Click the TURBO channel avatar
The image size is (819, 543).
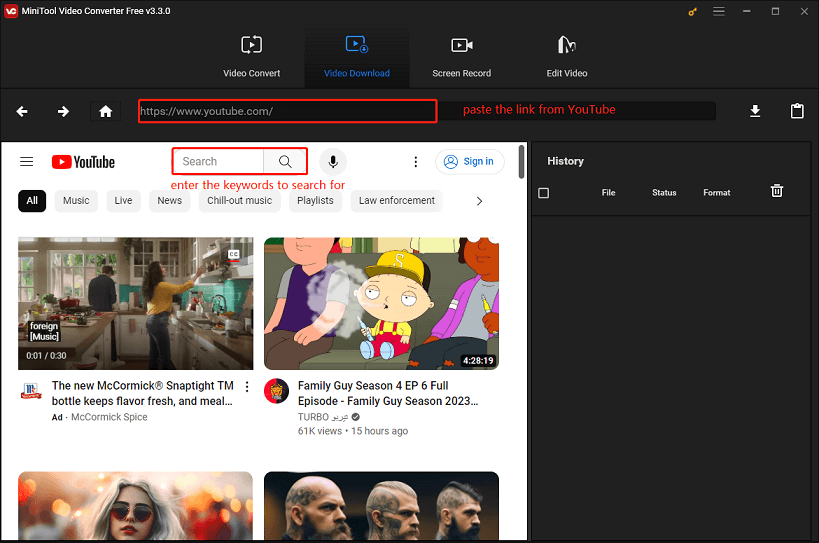pos(277,391)
